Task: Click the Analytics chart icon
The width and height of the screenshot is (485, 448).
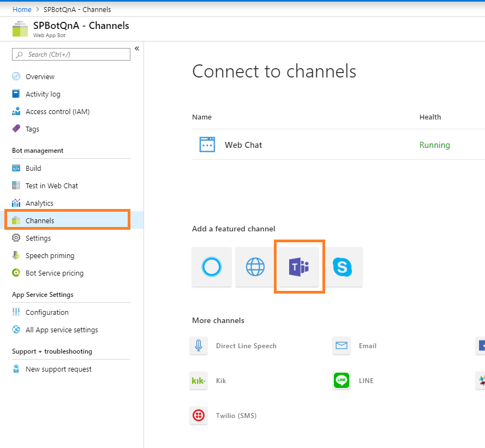Action: pos(16,203)
